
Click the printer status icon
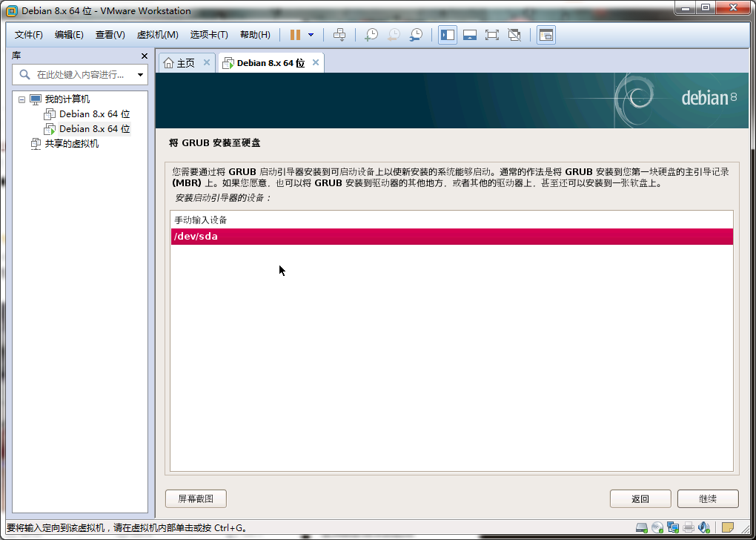(688, 527)
